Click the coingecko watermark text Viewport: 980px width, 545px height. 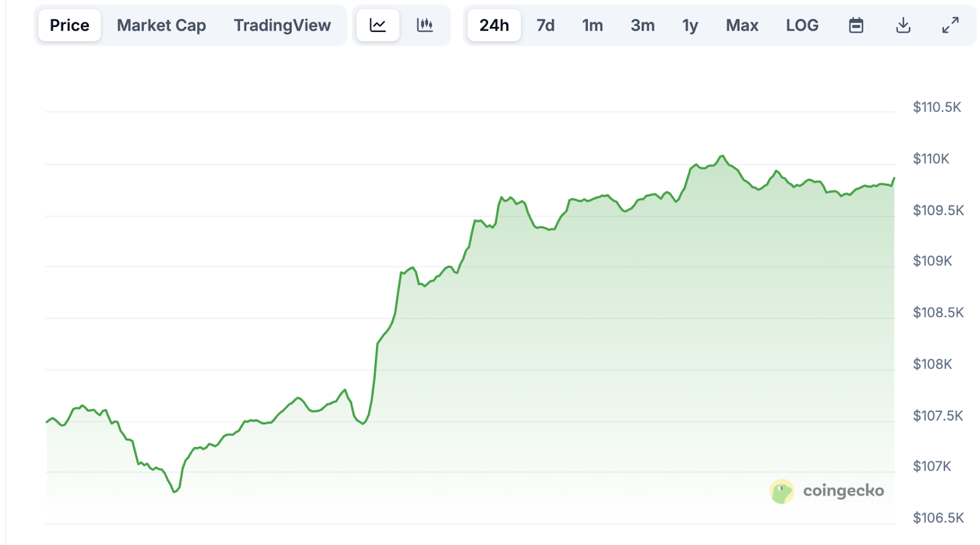point(843,491)
